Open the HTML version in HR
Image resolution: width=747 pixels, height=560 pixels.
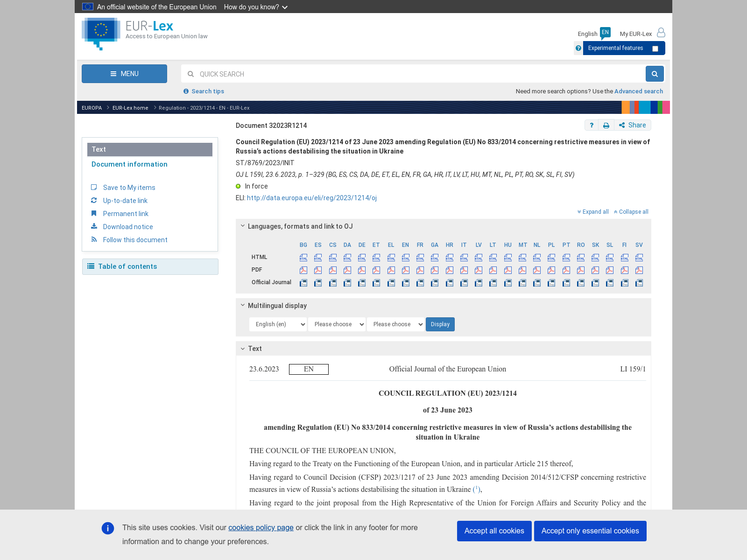pos(450,258)
